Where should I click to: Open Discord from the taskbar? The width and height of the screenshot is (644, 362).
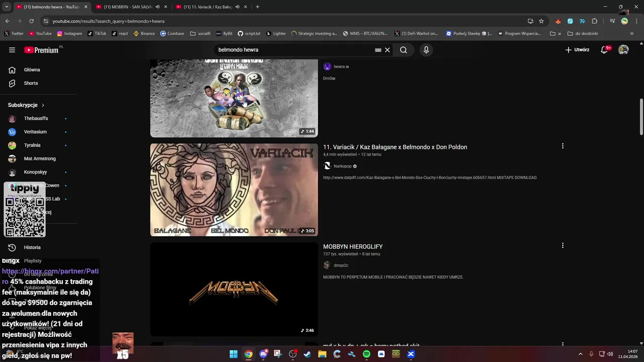(263, 354)
